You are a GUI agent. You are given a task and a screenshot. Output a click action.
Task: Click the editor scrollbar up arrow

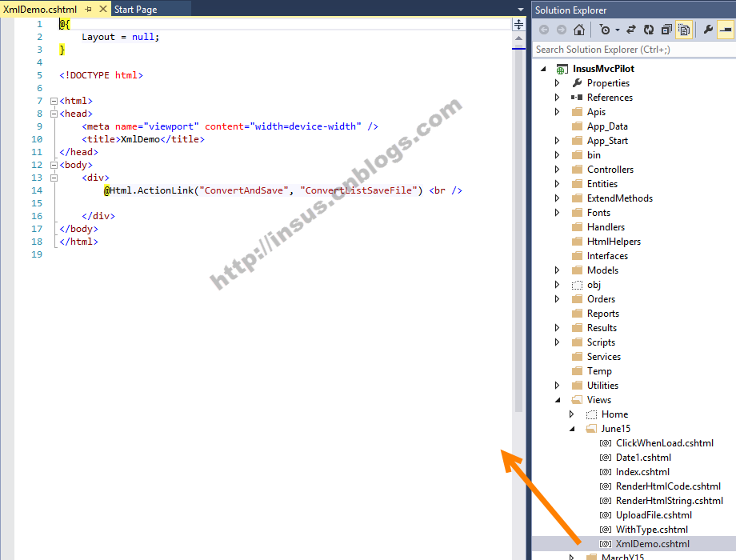[x=518, y=38]
